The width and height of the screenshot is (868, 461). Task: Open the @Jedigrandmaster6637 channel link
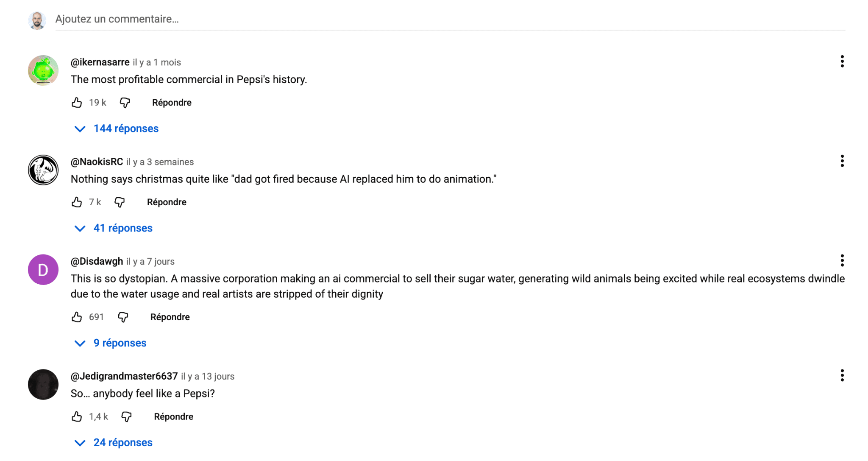pyautogui.click(x=124, y=376)
